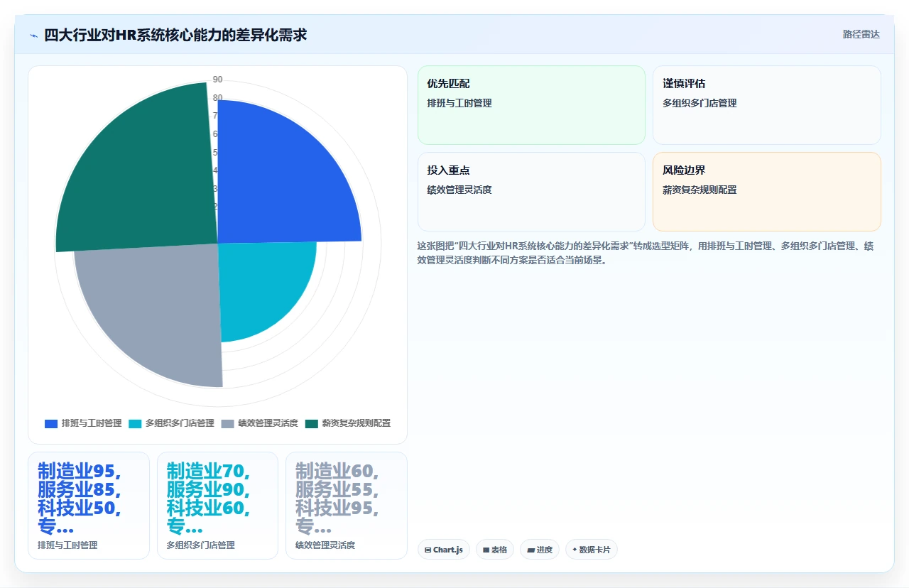This screenshot has height=588, width=909.
Task: Toggle the 多组织多门店管理 legend item
Action: coord(171,423)
